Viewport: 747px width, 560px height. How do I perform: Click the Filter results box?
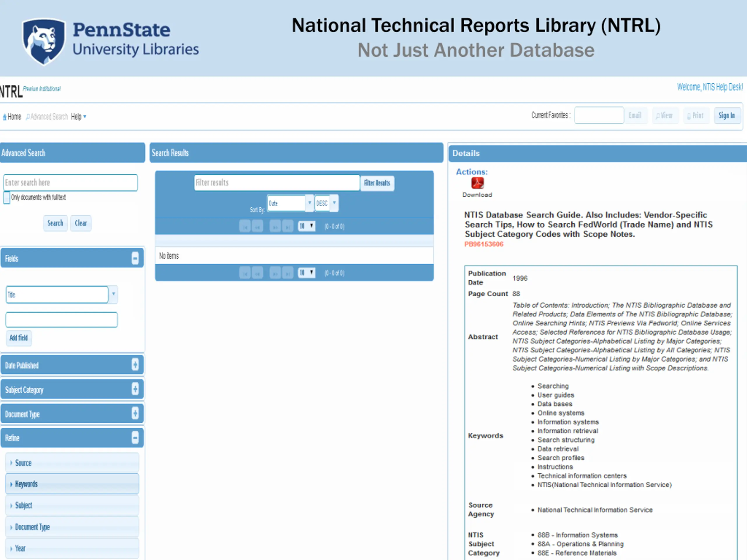click(x=277, y=183)
